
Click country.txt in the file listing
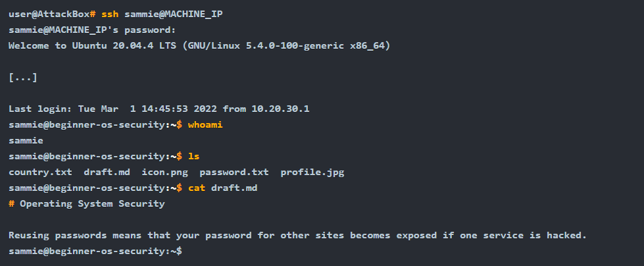(40, 172)
